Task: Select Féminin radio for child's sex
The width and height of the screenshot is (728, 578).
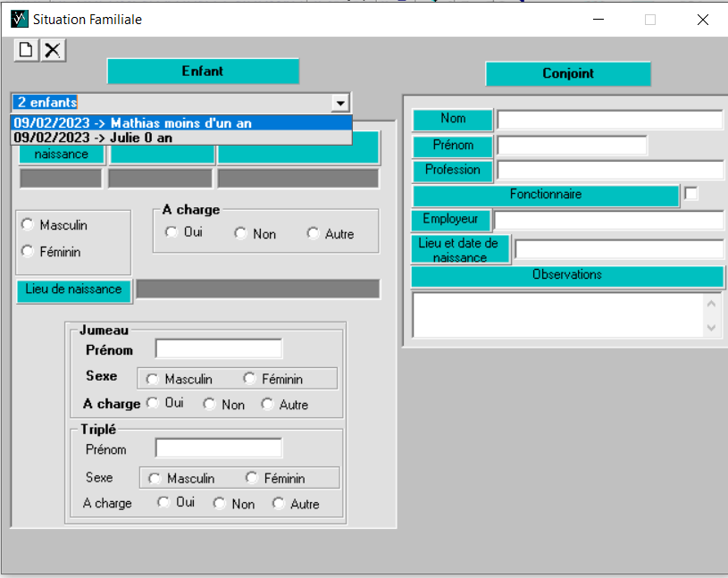Action: pyautogui.click(x=28, y=252)
